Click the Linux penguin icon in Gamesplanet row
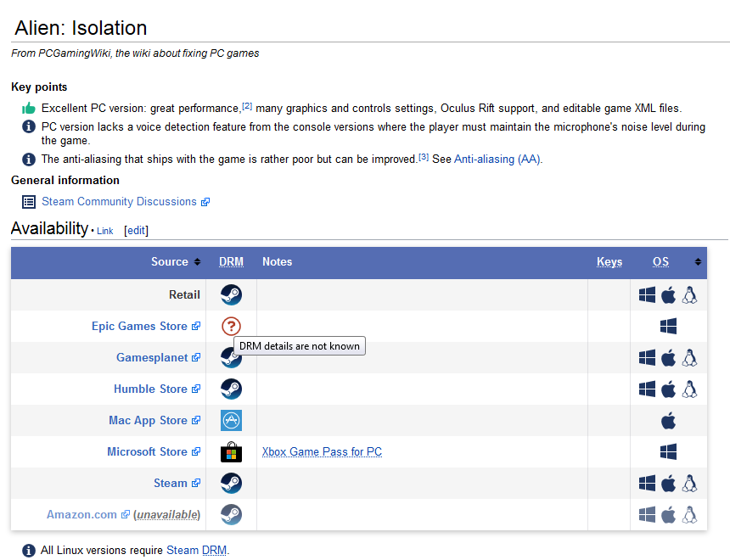This screenshot has height=560, width=730. pyautogui.click(x=689, y=357)
